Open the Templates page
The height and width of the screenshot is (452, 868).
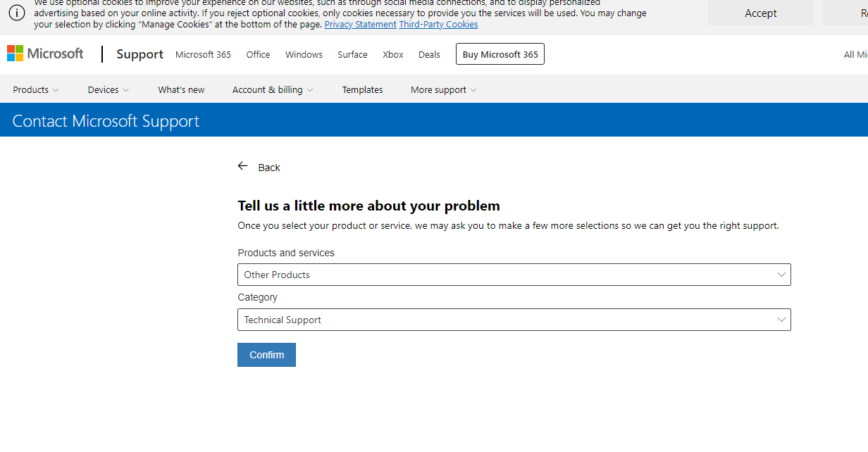click(362, 90)
